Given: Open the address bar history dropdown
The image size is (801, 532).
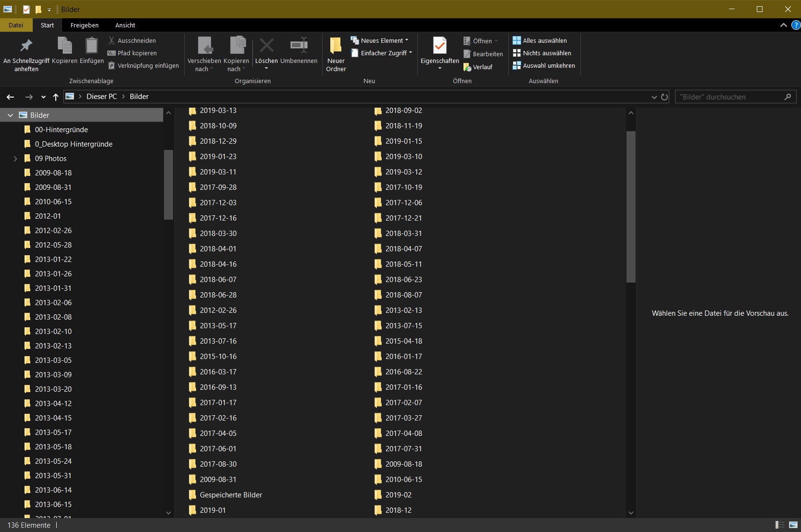Looking at the screenshot, I should [654, 97].
